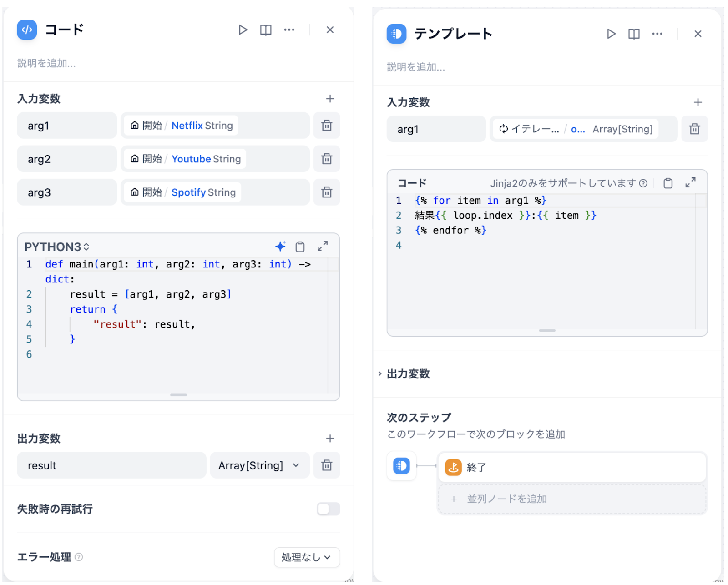
Task: Open help docs icon in テンプレート panel
Action: click(x=633, y=34)
